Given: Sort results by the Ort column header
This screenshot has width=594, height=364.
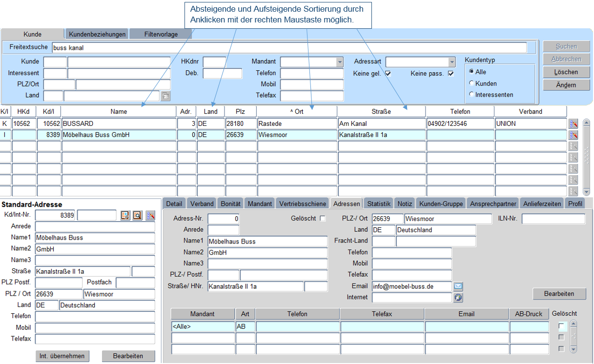Looking at the screenshot, I should (x=297, y=112).
